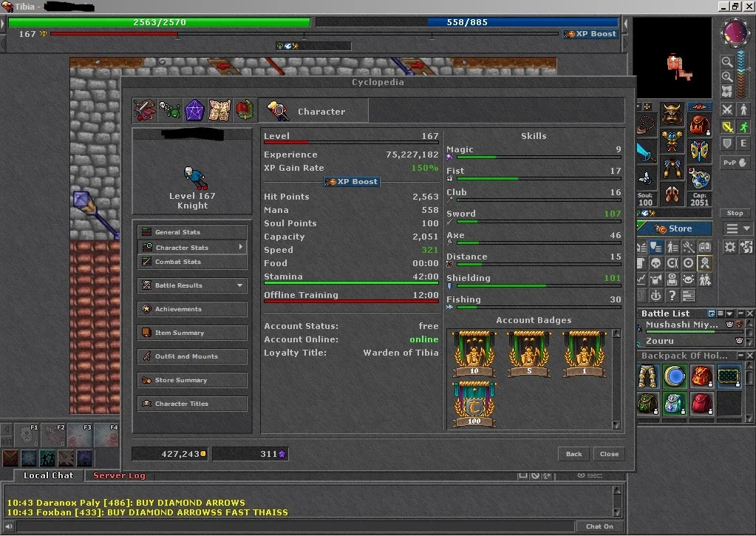756x536 pixels.
Task: Click the minimap zoom in magnifier
Action: 727,77
